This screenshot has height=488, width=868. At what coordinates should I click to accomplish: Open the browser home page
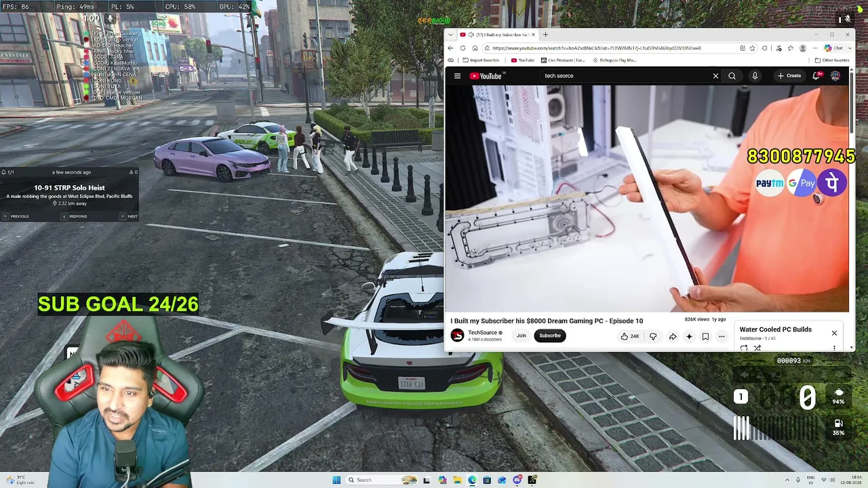475,48
